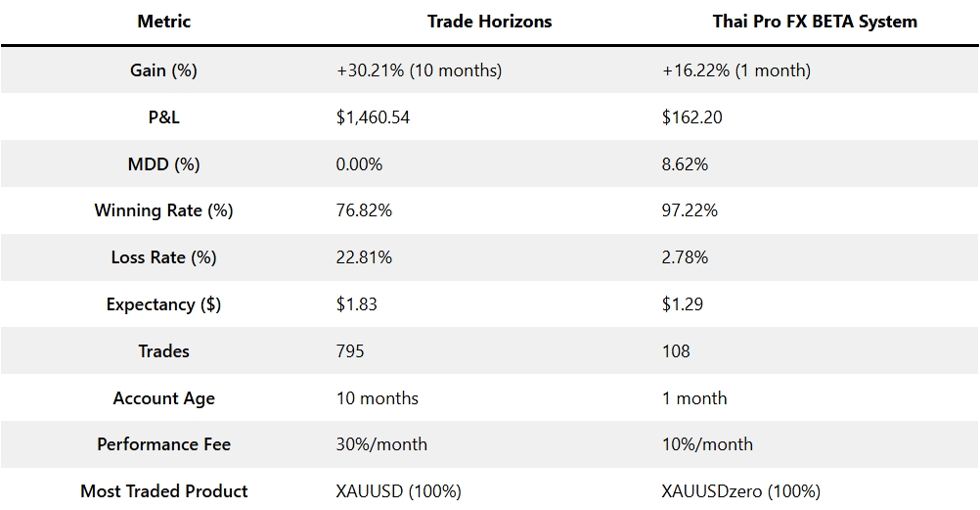
Task: Click the Thai Pro FX BETA System header
Action: 815,22
